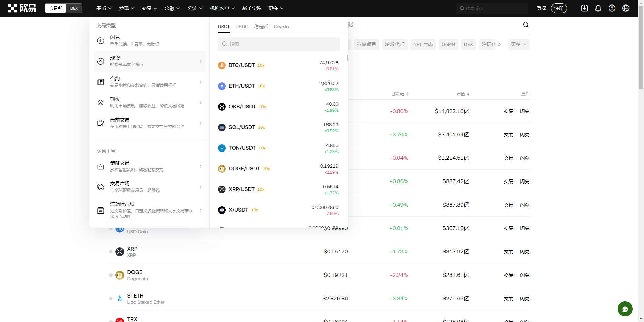Click the pair list scrollbar

[347, 58]
